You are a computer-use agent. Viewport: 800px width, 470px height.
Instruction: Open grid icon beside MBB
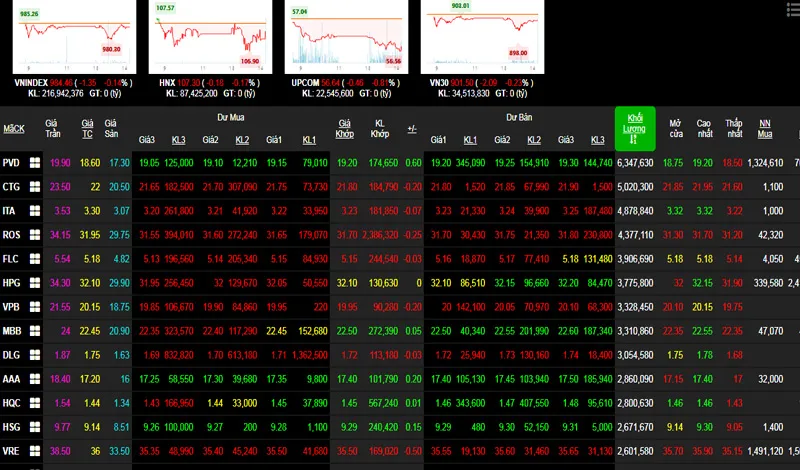tap(35, 331)
